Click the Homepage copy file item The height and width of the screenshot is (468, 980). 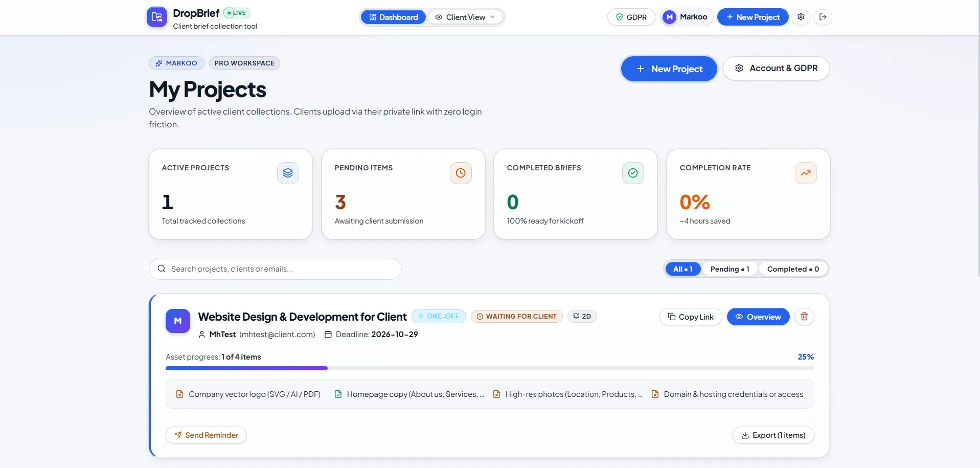409,394
